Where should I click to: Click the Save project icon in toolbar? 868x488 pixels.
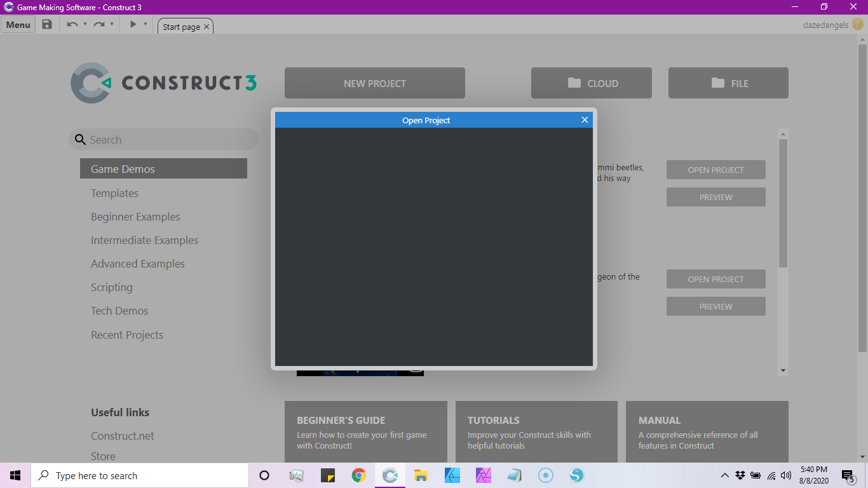(x=47, y=25)
